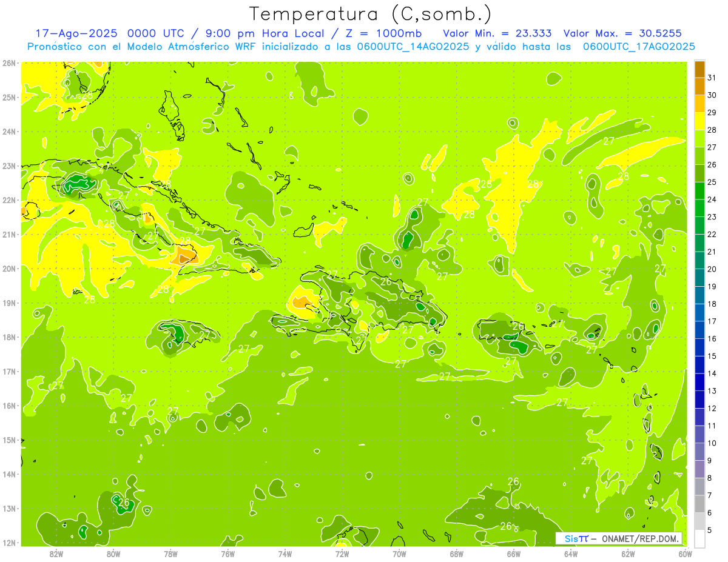
Task: Pick the lime swatch between 27 and 28
Action: 699,139
